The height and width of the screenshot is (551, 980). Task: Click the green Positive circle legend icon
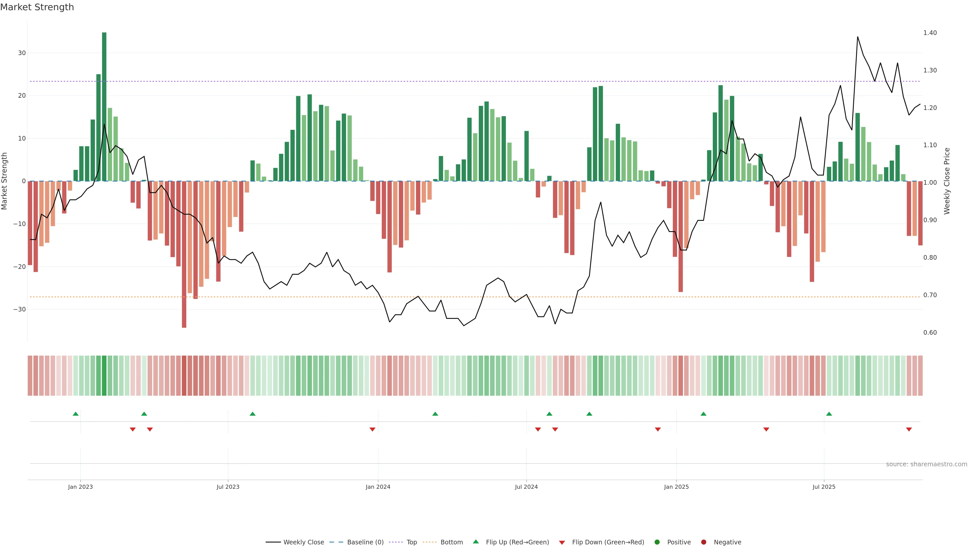click(x=657, y=542)
